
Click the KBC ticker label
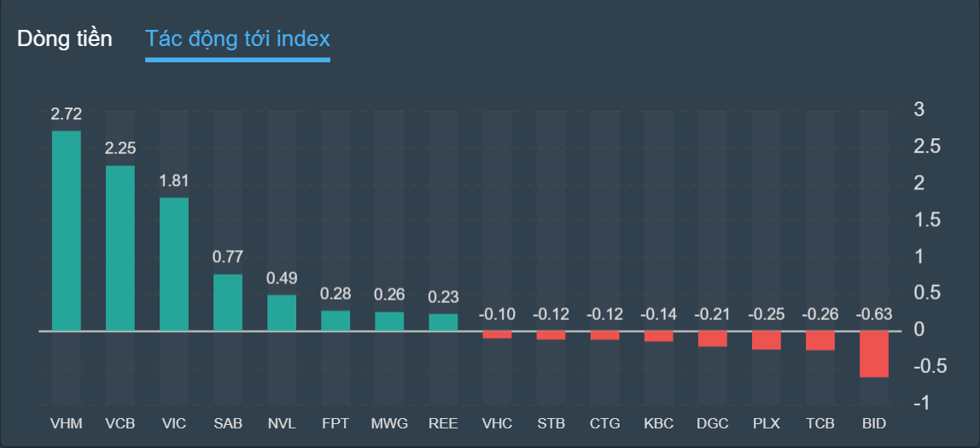(x=658, y=423)
